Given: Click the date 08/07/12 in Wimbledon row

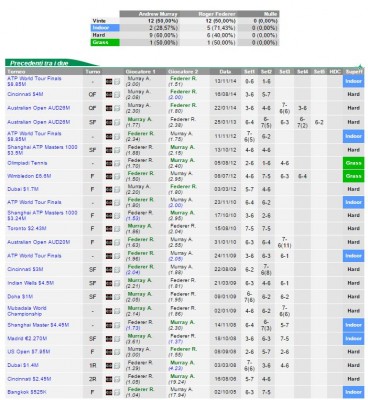Looking at the screenshot, I should pos(225,176).
